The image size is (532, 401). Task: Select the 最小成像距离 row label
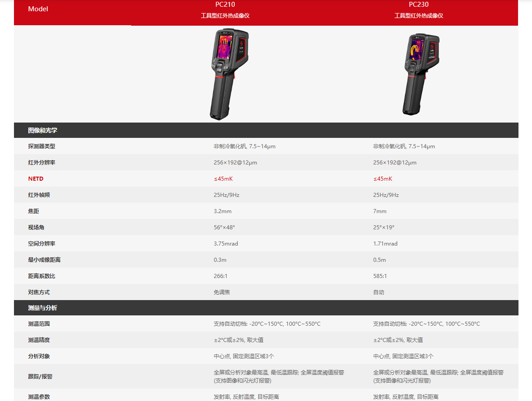(44, 260)
